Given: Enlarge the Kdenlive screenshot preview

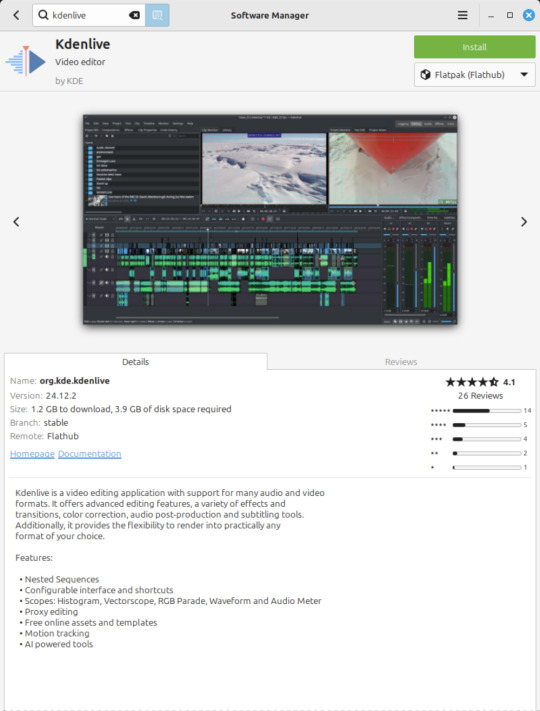Looking at the screenshot, I should tap(270, 219).
